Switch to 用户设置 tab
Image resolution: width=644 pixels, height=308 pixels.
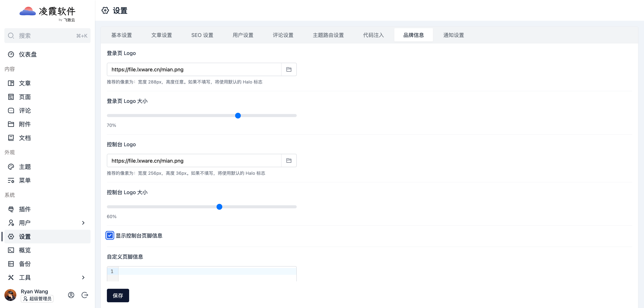[x=243, y=35]
